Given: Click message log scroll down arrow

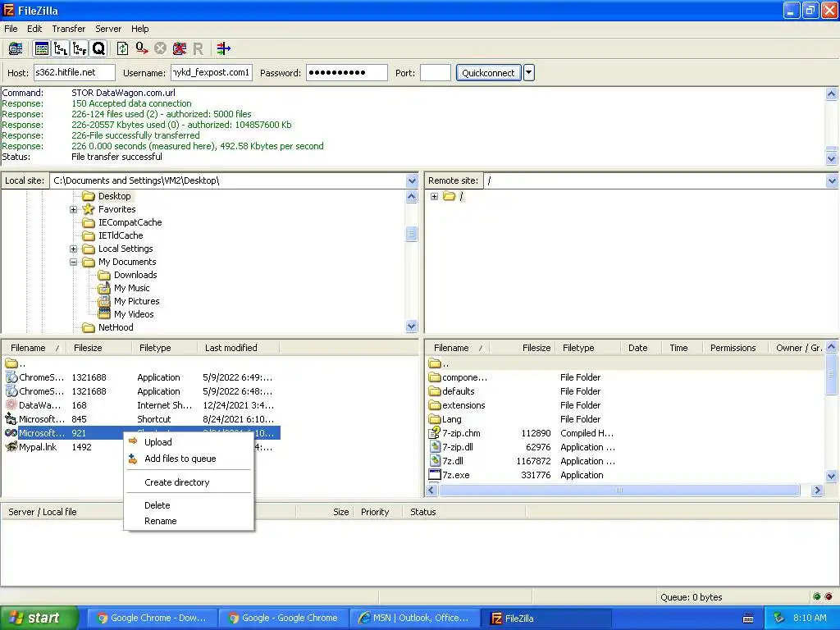Looking at the screenshot, I should [x=832, y=158].
